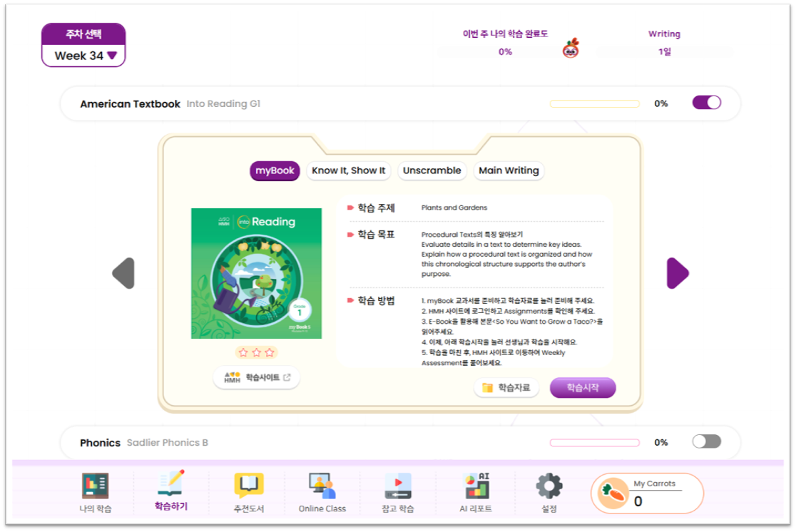The image size is (796, 532).
Task: Open the Online Class icon
Action: pos(322,486)
